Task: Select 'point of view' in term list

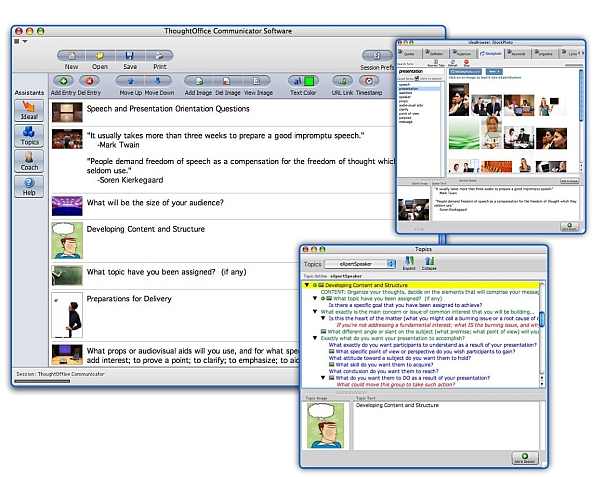Action: [x=409, y=114]
